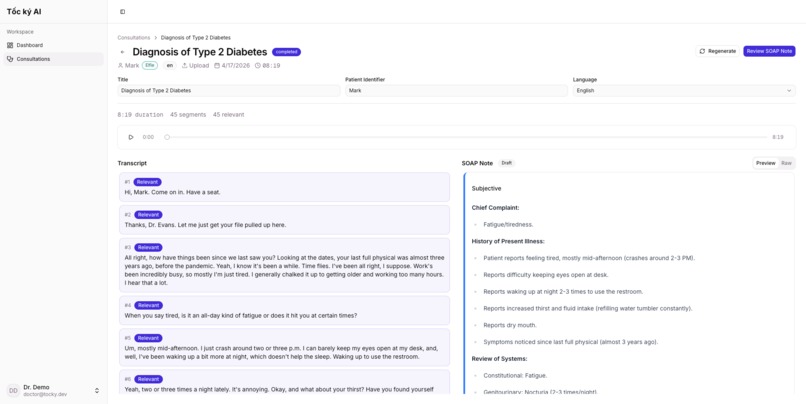This screenshot has height=404, width=806.
Task: Click the DD avatar at bottom left
Action: [13, 391]
